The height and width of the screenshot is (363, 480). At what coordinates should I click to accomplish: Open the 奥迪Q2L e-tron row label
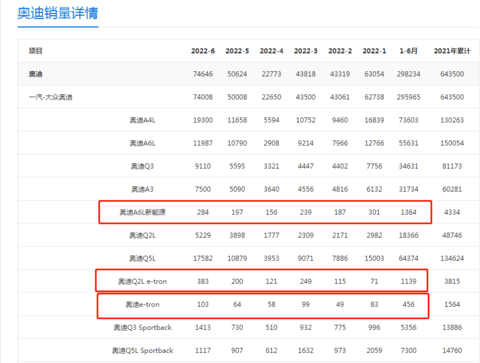(x=142, y=281)
